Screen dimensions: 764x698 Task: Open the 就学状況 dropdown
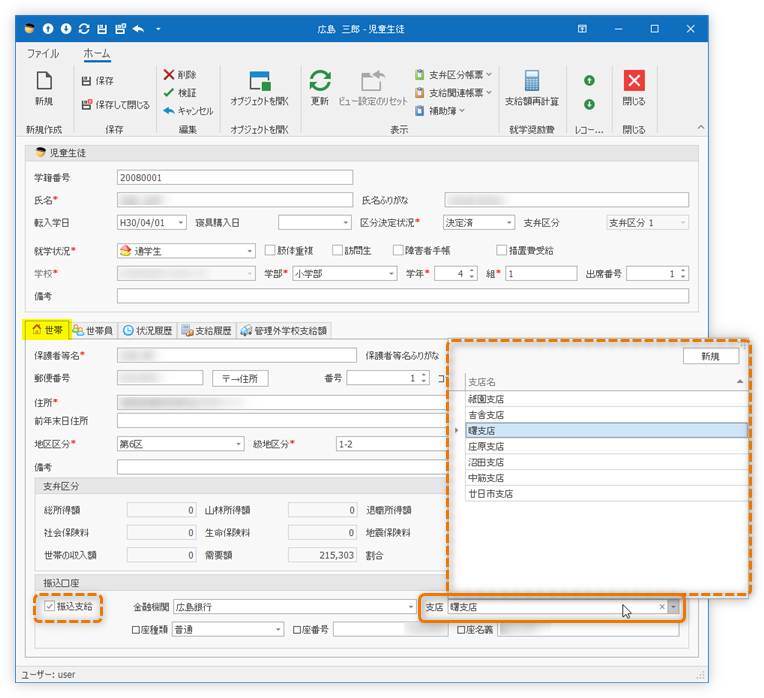249,251
